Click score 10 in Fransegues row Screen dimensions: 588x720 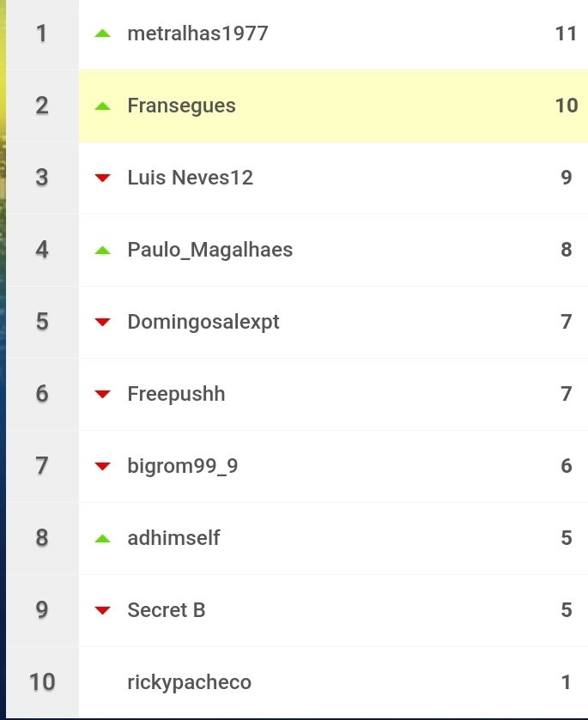click(x=567, y=106)
